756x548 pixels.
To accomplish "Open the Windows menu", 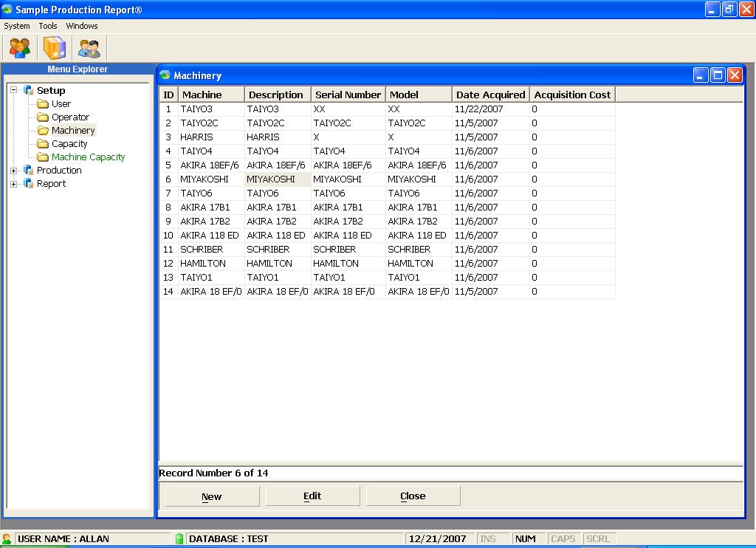I will 82,26.
